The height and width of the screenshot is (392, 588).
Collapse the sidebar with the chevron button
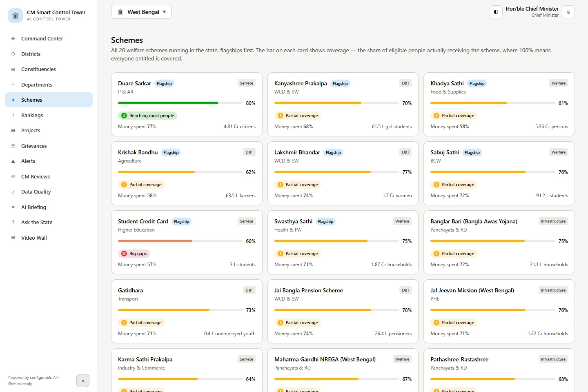(x=83, y=381)
